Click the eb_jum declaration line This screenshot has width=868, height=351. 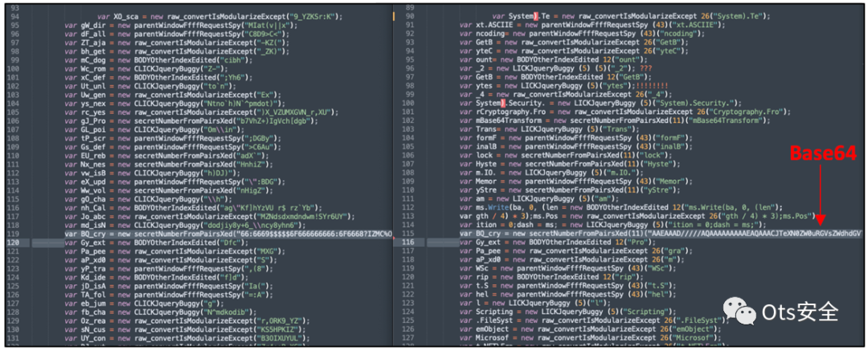(145, 305)
